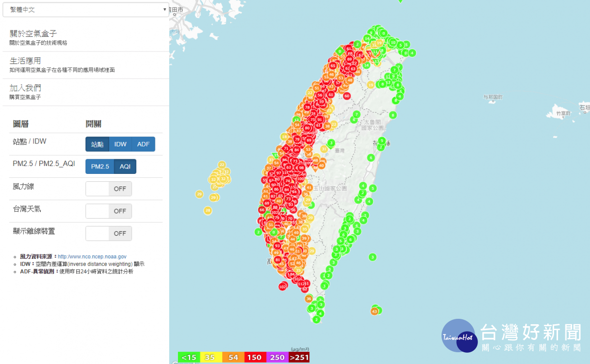The width and height of the screenshot is (590, 364).
Task: Select orange marker 36 near southern tip
Action: tap(309, 299)
